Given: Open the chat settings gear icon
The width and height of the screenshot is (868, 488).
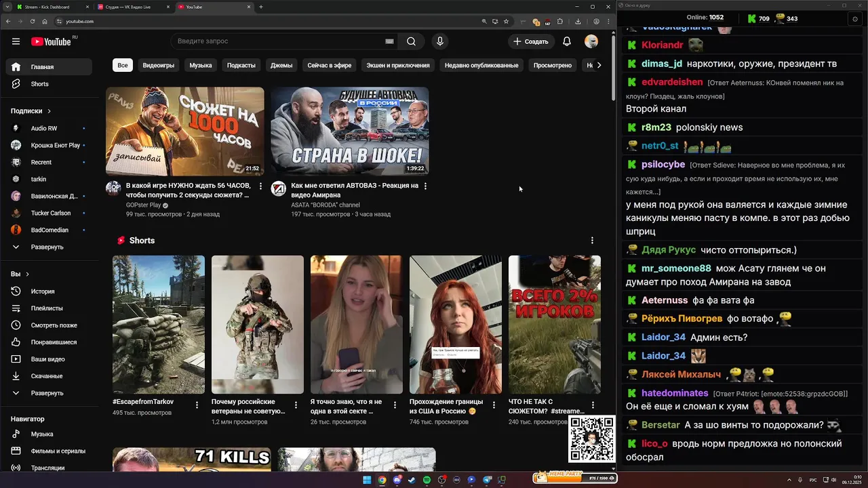Looking at the screenshot, I should (854, 19).
